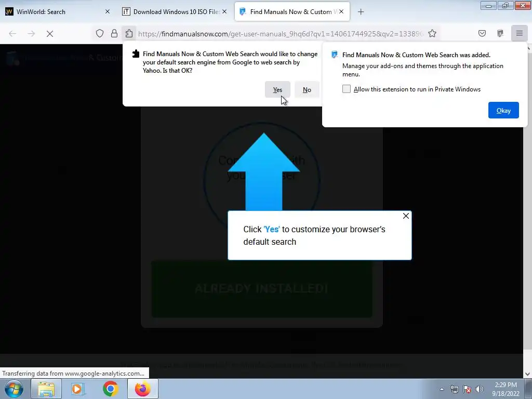Stop loading the page
Viewport: 532px width, 399px height.
[x=49, y=33]
